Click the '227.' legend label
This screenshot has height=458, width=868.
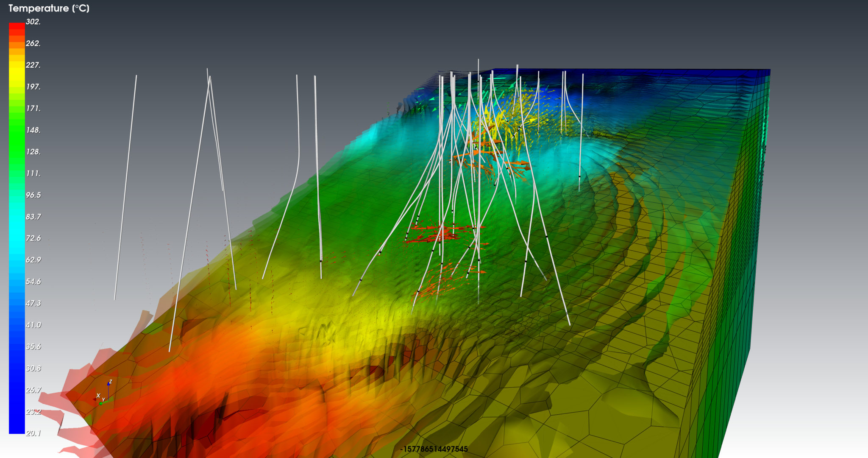[33, 65]
